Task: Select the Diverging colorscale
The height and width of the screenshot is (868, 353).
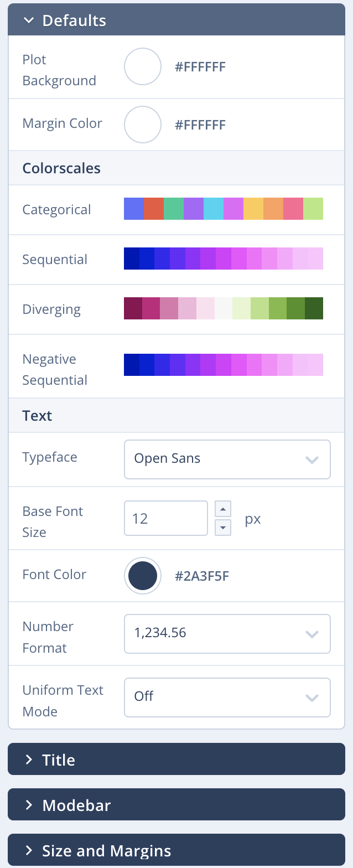Action: pyautogui.click(x=223, y=308)
